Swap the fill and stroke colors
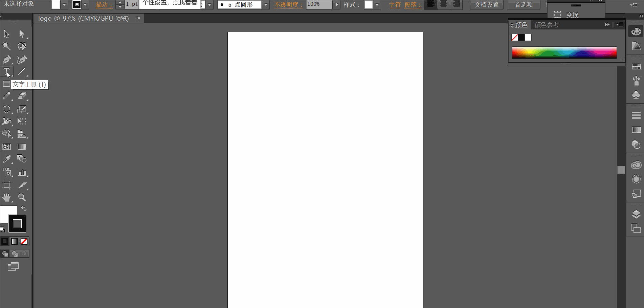This screenshot has height=308, width=644. [24, 209]
